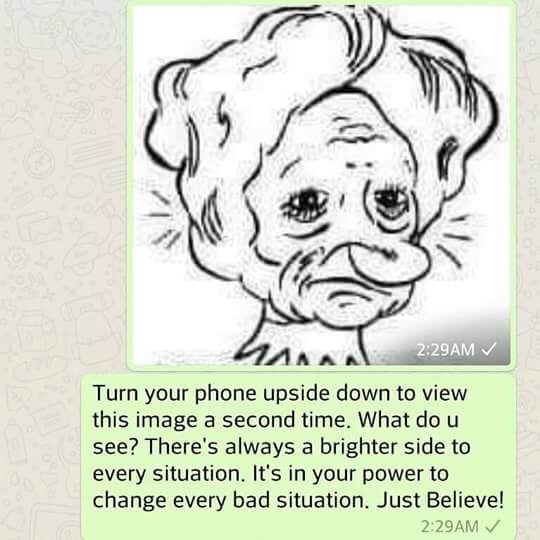Click the words "Just Believe!" in the message
This screenshot has width=540, height=540.
coord(440,500)
